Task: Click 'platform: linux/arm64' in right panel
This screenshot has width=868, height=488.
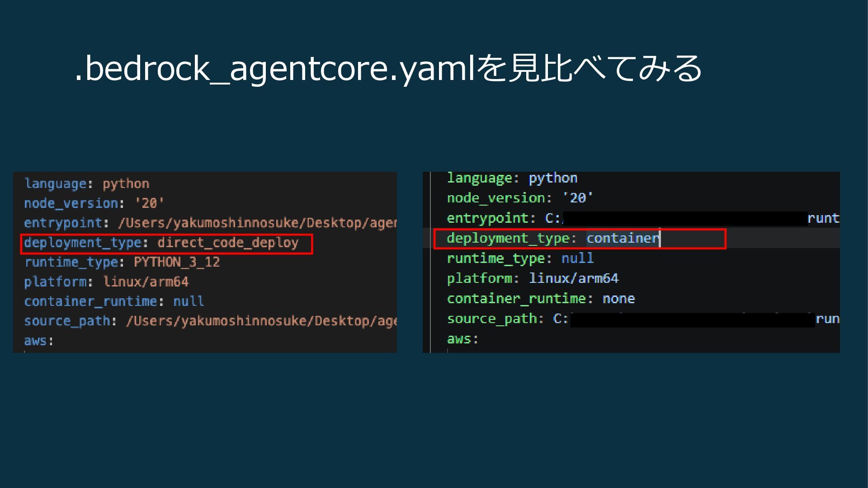Action: [x=532, y=278]
